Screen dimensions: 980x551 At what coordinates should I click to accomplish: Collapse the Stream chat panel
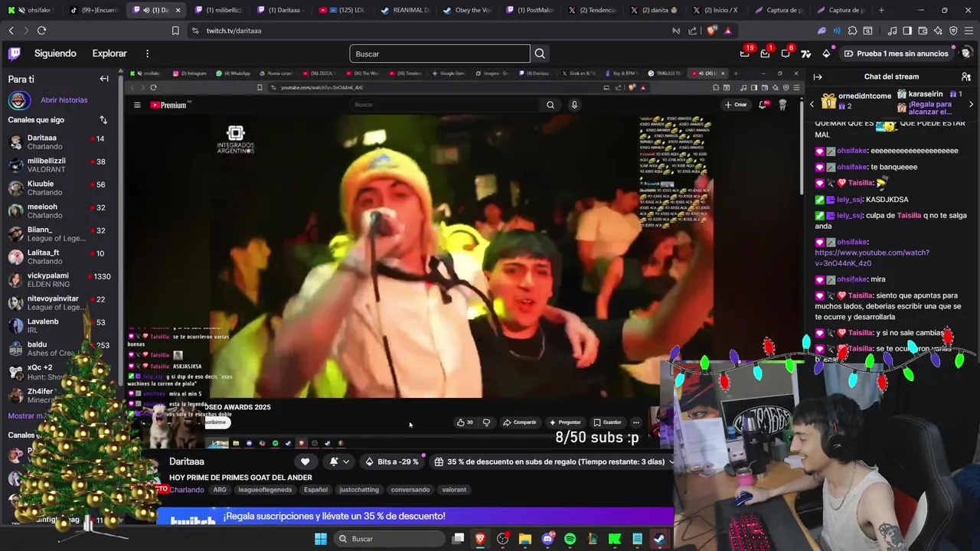(x=817, y=77)
